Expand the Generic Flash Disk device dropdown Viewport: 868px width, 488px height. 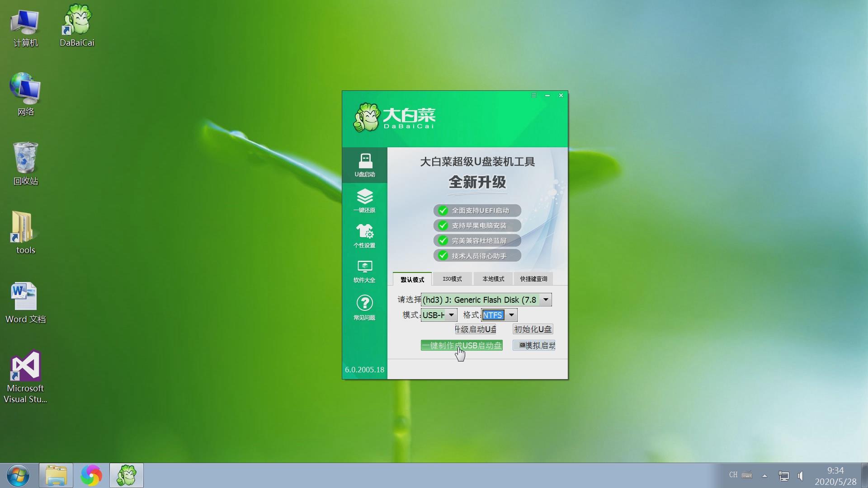545,300
